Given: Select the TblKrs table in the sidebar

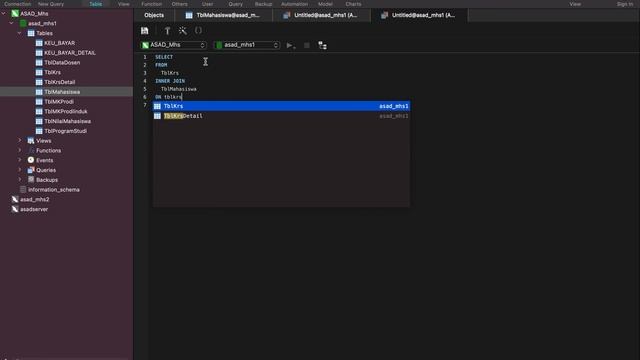Looking at the screenshot, I should tap(52, 72).
